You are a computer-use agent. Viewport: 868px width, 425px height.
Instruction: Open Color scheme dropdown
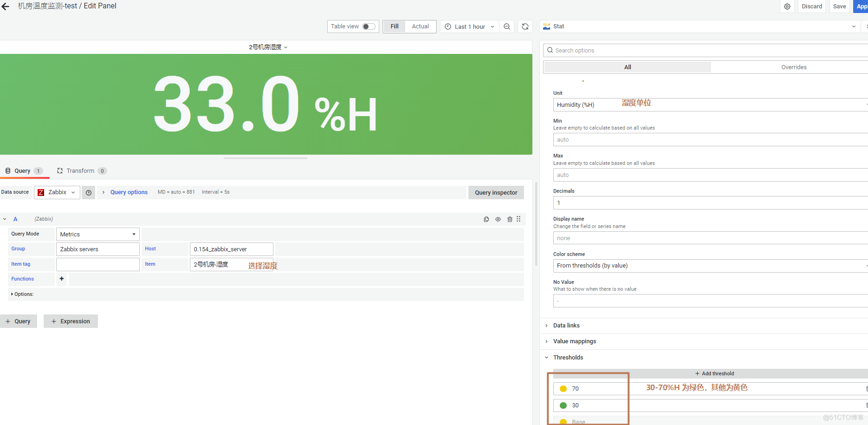[x=711, y=266]
